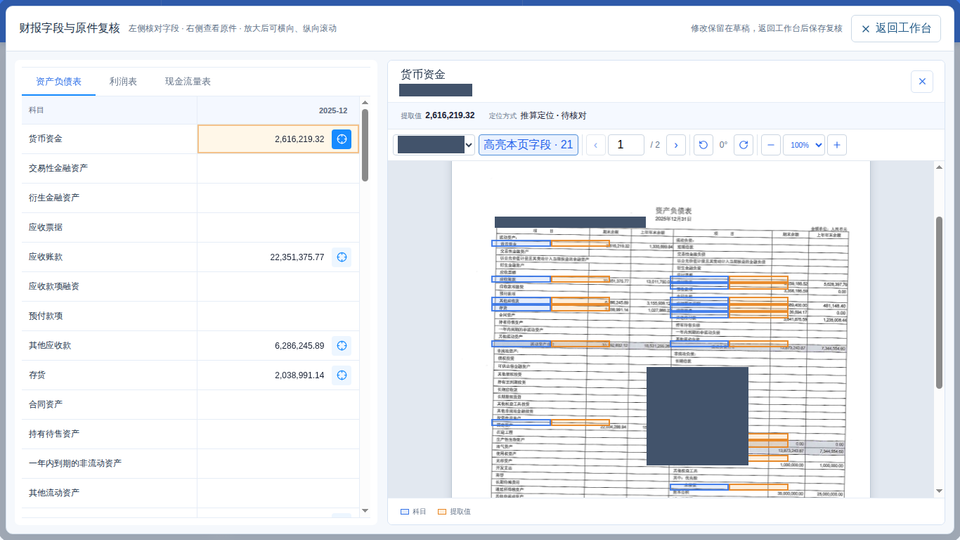Locate 货币资金 value in source document

(342, 139)
